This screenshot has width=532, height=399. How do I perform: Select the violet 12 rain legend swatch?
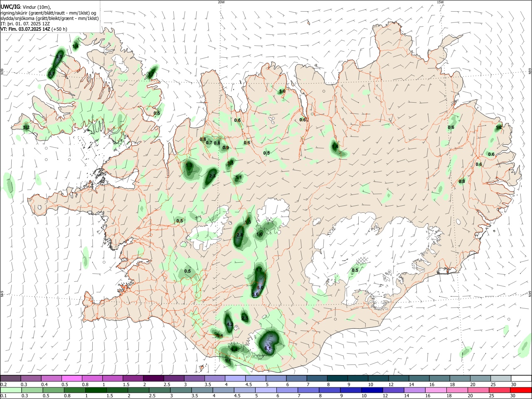393,390
